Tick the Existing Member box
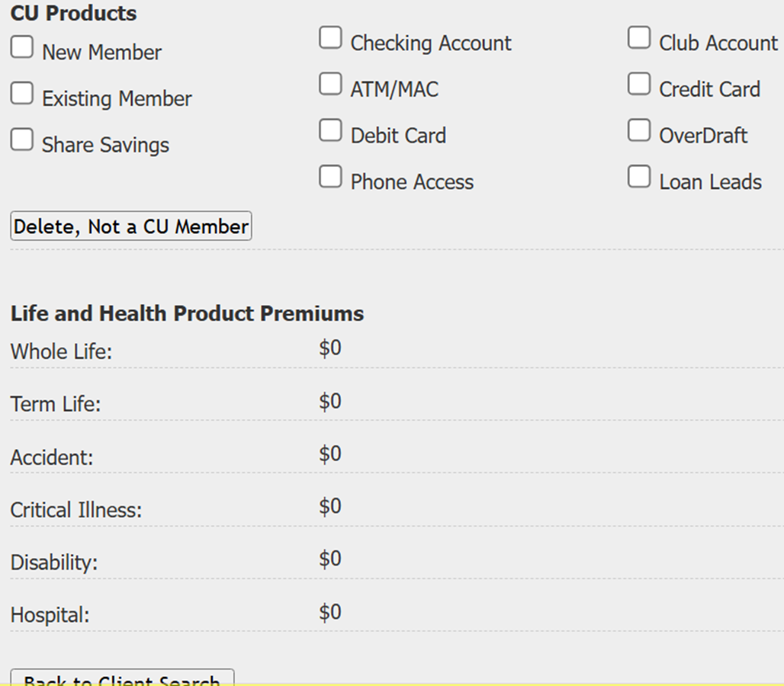 tap(22, 94)
